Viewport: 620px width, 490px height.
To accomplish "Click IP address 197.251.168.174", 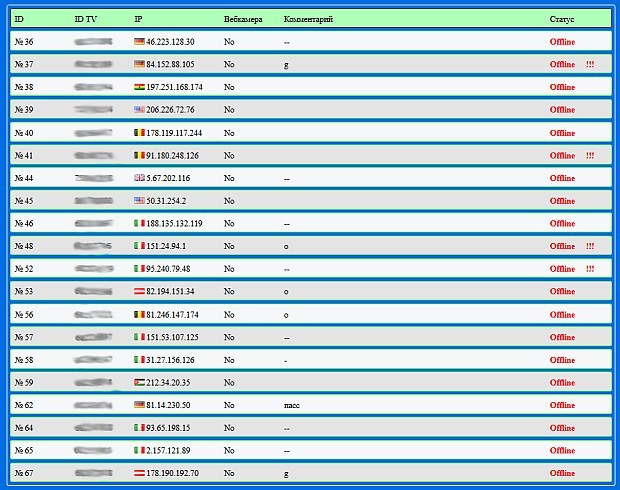I will click(174, 87).
